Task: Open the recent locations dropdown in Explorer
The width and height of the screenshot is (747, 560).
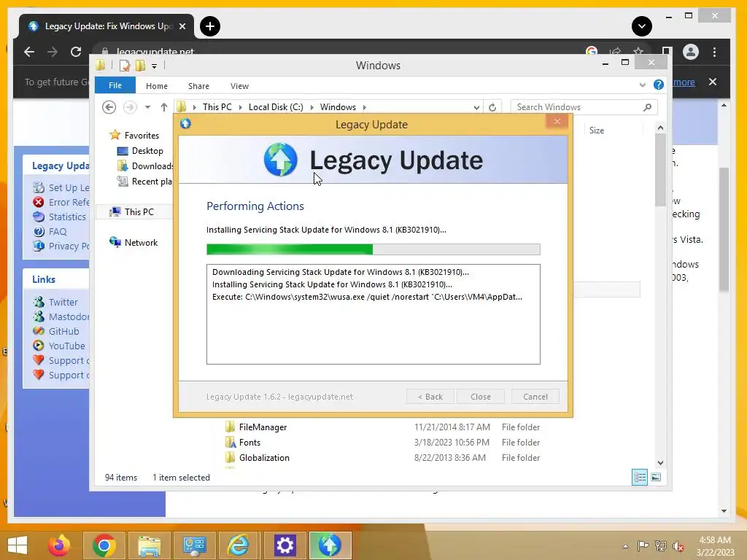Action: pos(147,107)
